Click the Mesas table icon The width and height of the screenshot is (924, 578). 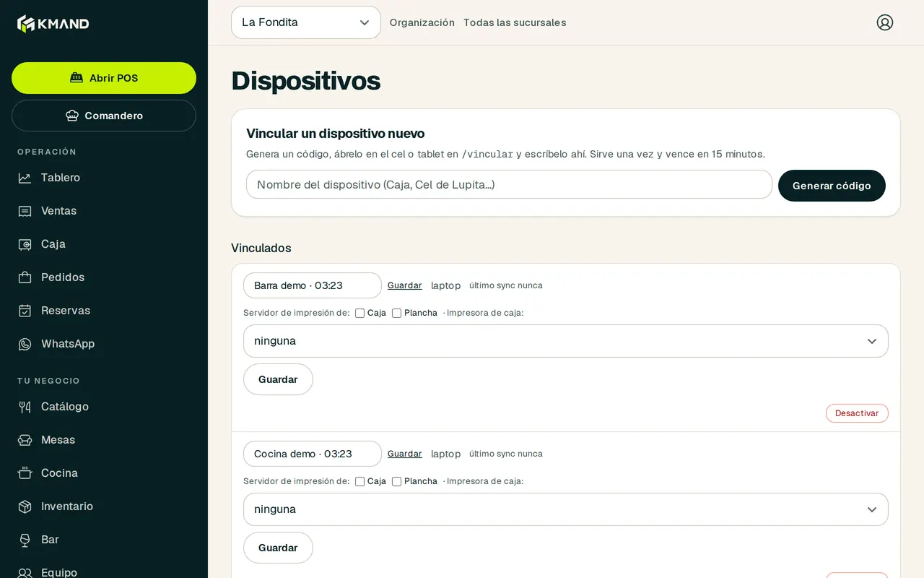click(x=25, y=440)
